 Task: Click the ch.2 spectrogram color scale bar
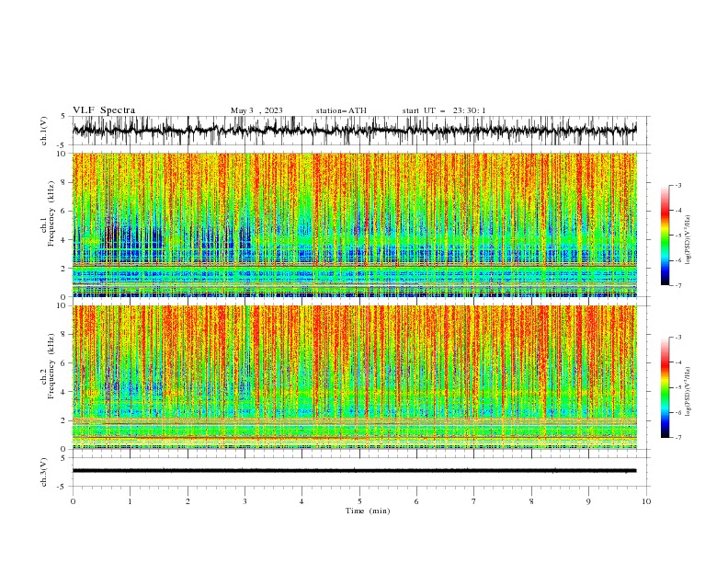pos(665,387)
